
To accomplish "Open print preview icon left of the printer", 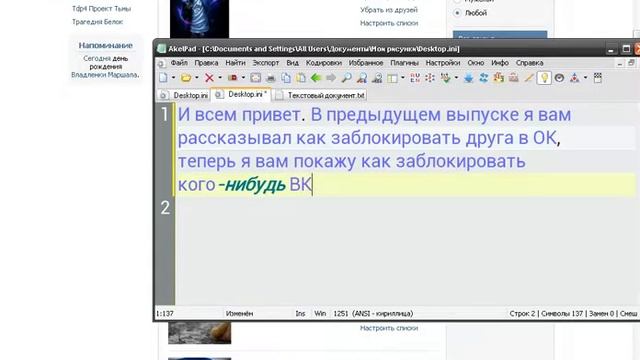I will (x=256, y=78).
